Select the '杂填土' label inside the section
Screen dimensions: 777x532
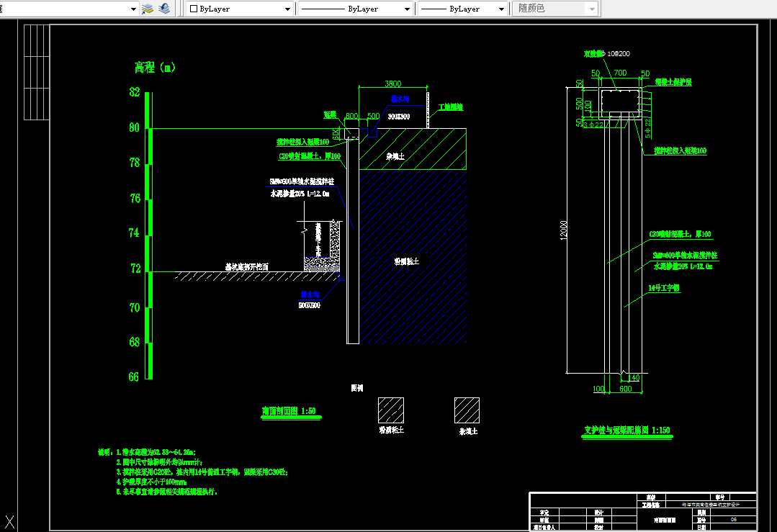pyautogui.click(x=395, y=156)
